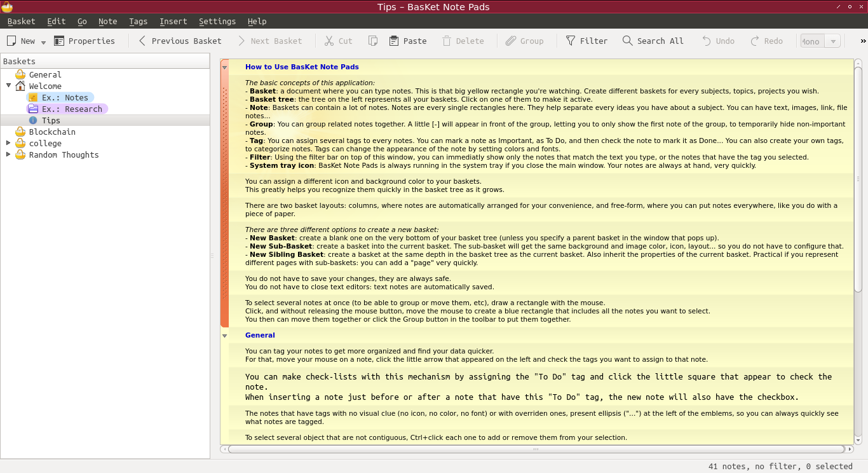The width and height of the screenshot is (868, 473).
Task: Click the General group heading note
Action: 260,335
